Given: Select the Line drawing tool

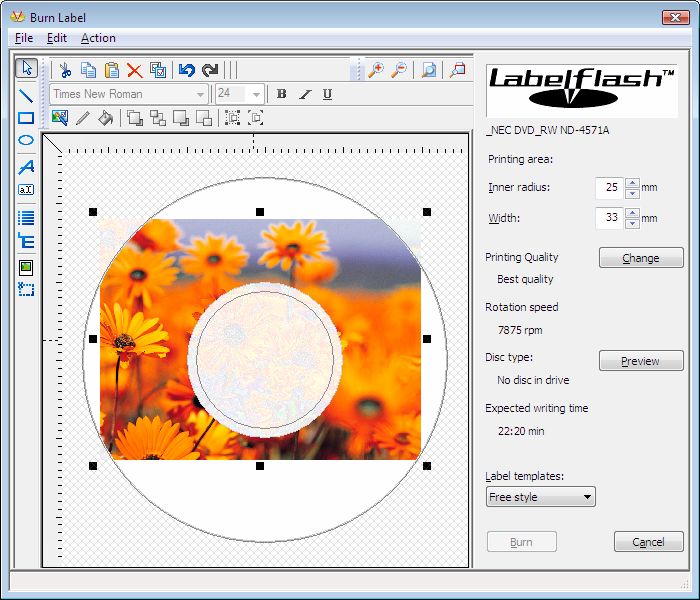Looking at the screenshot, I should tap(26, 95).
